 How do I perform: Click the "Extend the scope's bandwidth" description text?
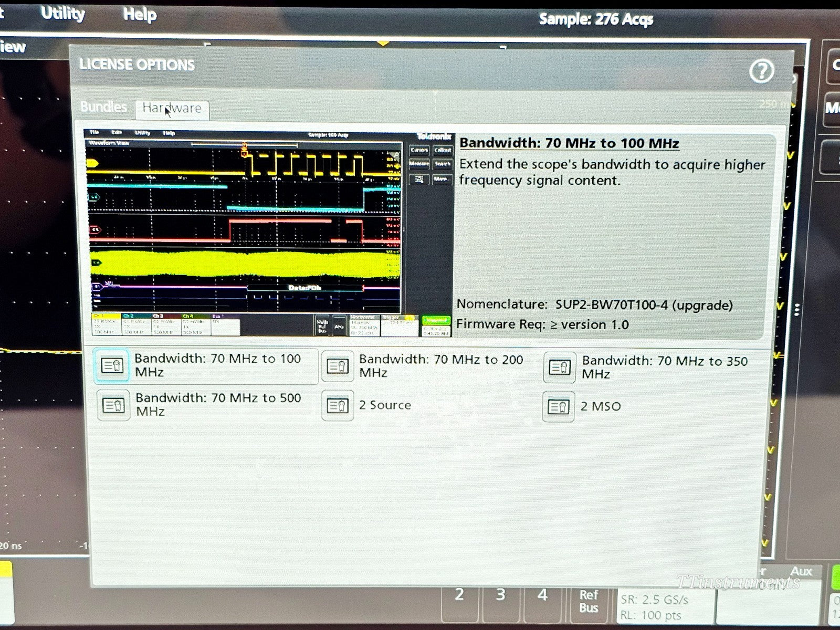click(x=612, y=172)
